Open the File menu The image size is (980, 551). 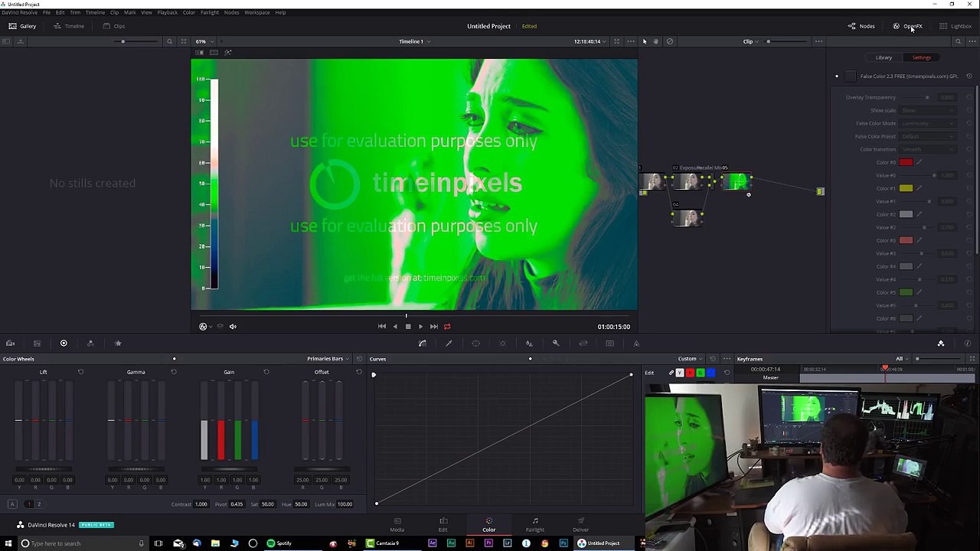coord(47,12)
